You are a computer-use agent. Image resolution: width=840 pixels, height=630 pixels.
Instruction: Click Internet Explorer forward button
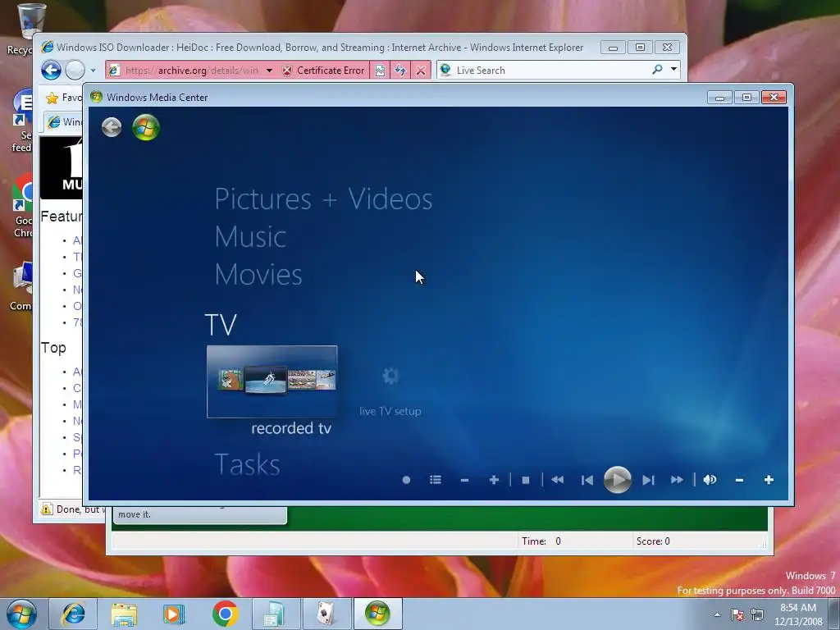pyautogui.click(x=75, y=71)
